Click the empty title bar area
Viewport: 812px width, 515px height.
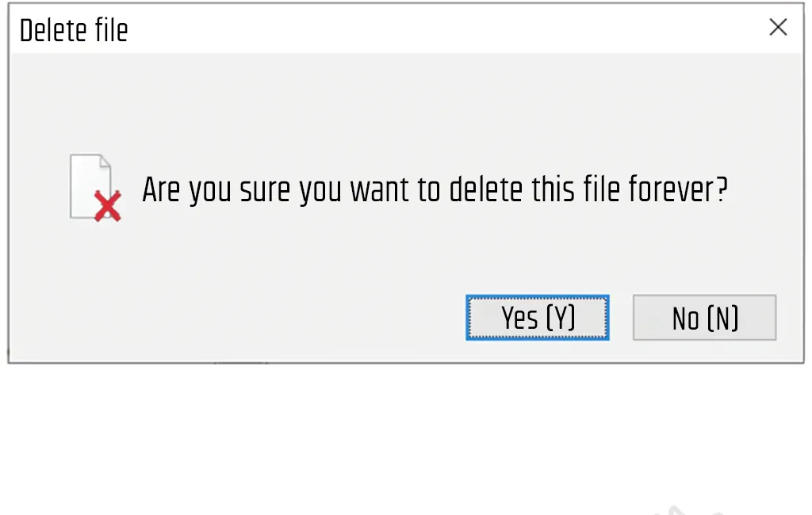pyautogui.click(x=444, y=29)
